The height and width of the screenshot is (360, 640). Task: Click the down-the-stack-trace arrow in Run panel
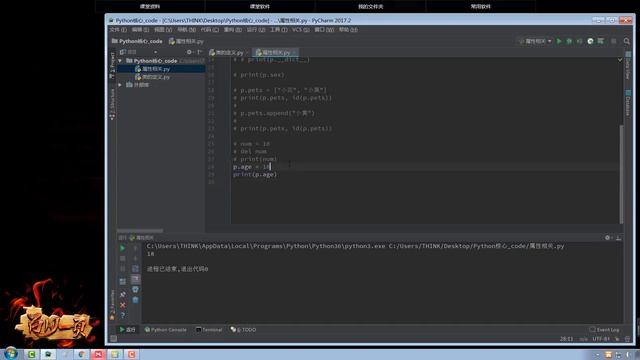click(x=136, y=258)
